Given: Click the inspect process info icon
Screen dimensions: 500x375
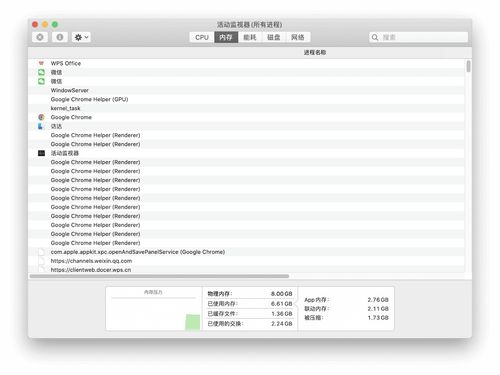Looking at the screenshot, I should [x=60, y=37].
